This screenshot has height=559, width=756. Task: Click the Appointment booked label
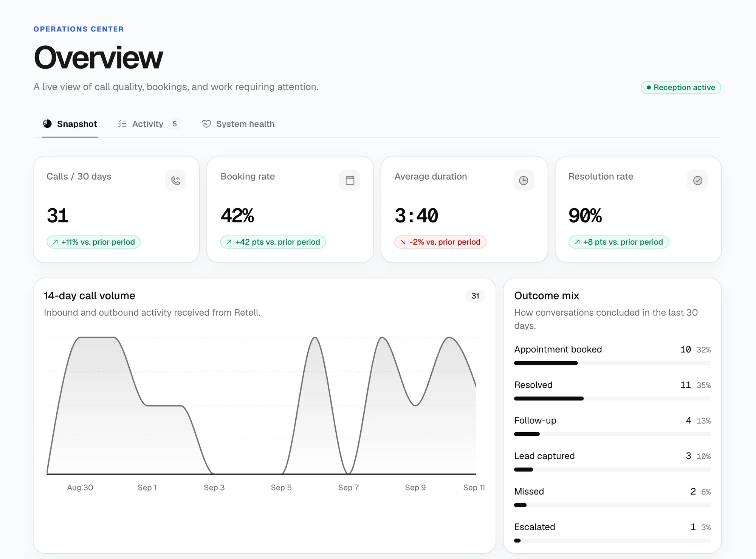pos(558,349)
